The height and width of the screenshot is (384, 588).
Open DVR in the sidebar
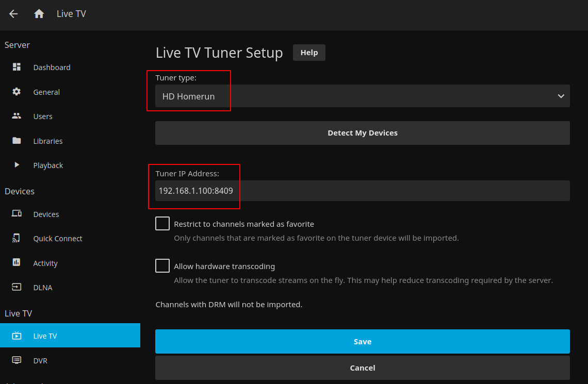click(x=70, y=361)
